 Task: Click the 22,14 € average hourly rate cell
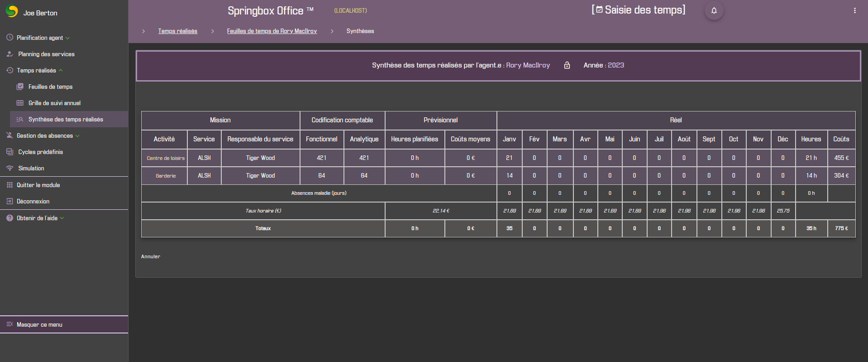[441, 211]
